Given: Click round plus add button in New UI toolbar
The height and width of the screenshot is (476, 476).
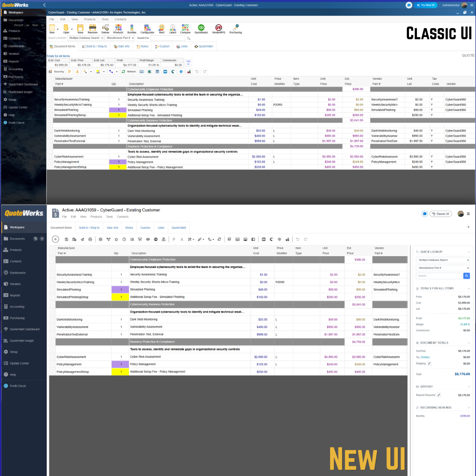Looking at the screenshot, I should pos(55,239).
